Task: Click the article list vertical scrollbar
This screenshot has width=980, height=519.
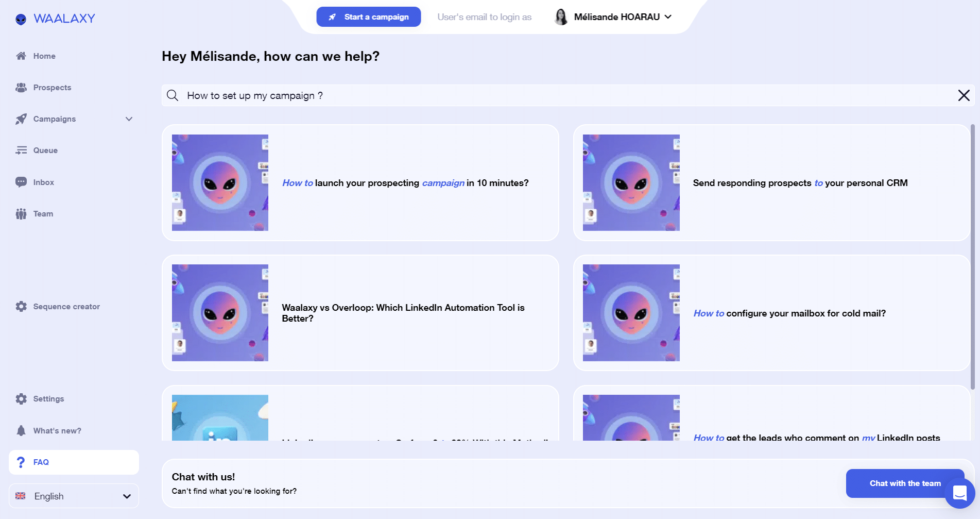Action: tap(972, 257)
